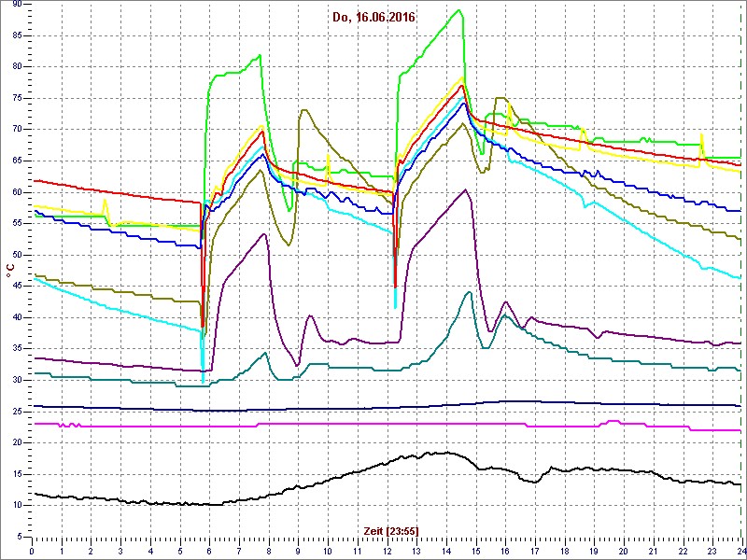Click hour 24 on the time axis
Image resolution: width=747 pixels, height=560 pixels.
pyautogui.click(x=740, y=551)
